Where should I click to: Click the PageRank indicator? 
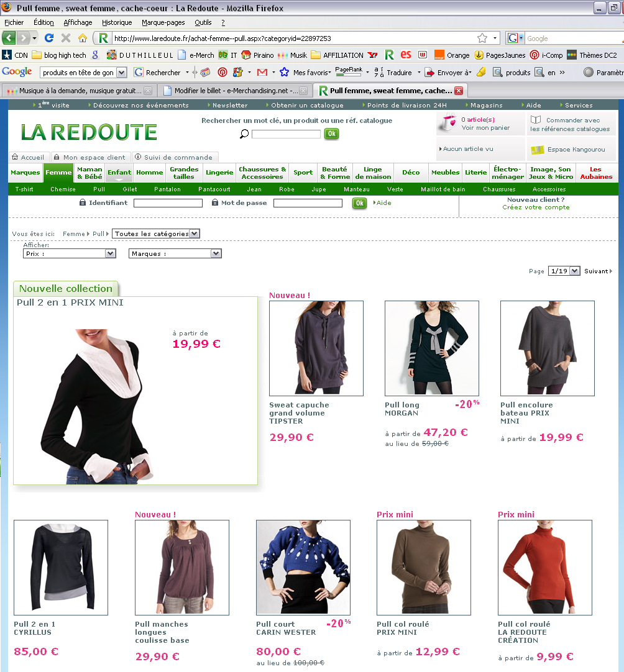tap(349, 71)
